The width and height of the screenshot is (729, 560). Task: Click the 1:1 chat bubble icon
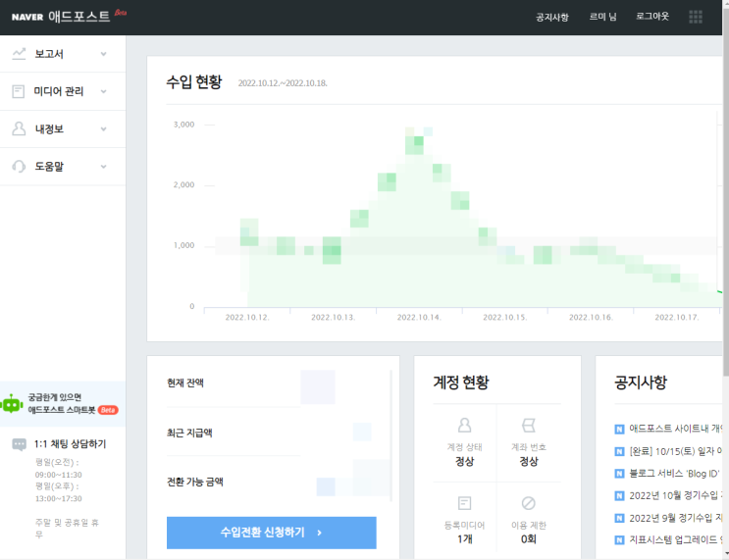click(x=19, y=444)
